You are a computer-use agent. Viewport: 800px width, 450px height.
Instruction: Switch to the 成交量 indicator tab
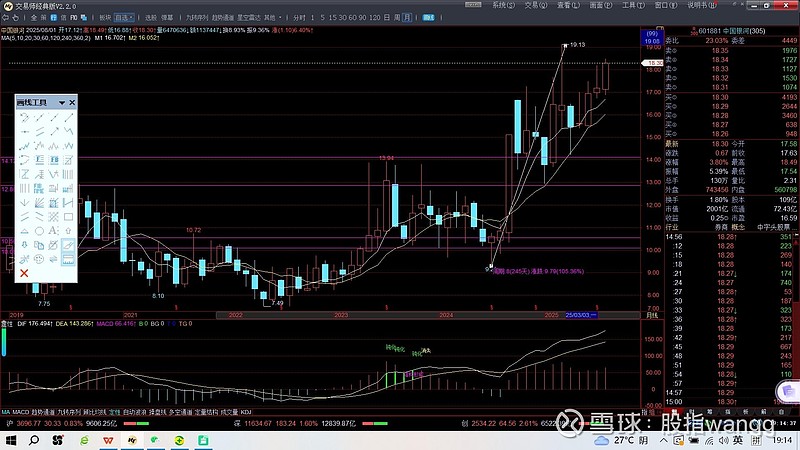(229, 412)
